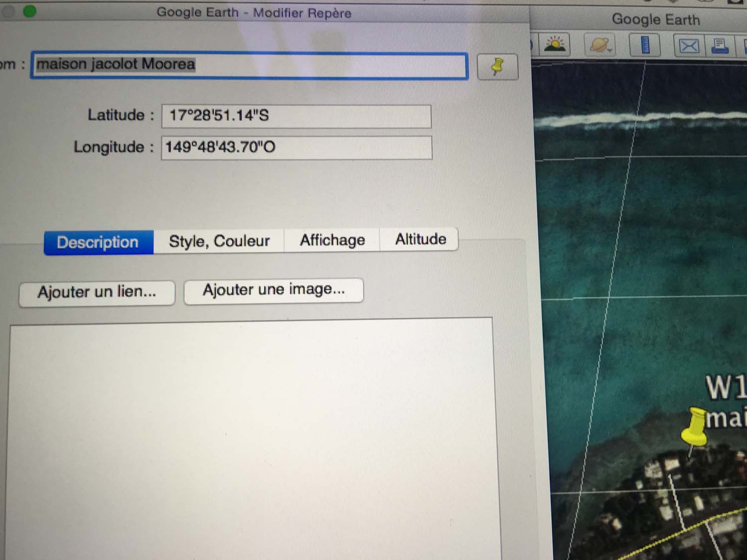Image resolution: width=747 pixels, height=560 pixels.
Task: Toggle the sunlight across landscape icon
Action: pyautogui.click(x=555, y=45)
